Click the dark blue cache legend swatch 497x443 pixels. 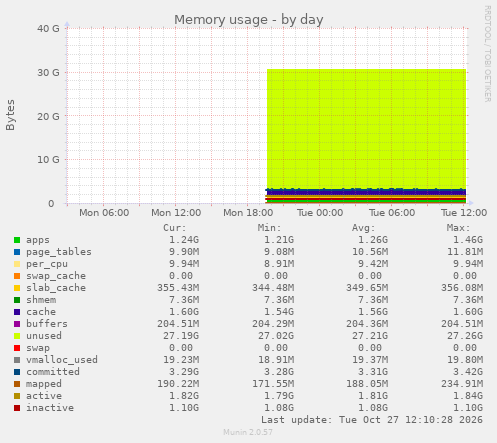pyautogui.click(x=17, y=312)
